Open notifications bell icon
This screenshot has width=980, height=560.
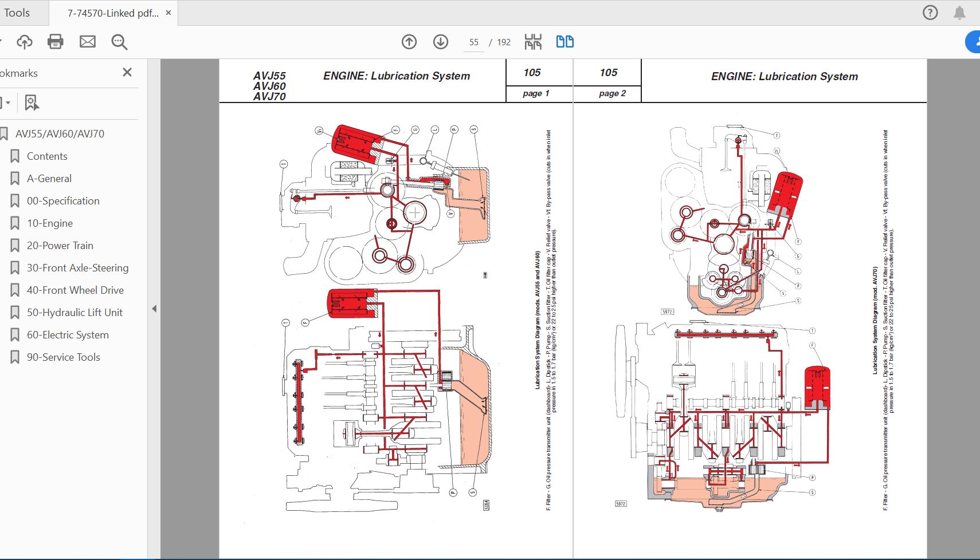pyautogui.click(x=959, y=13)
